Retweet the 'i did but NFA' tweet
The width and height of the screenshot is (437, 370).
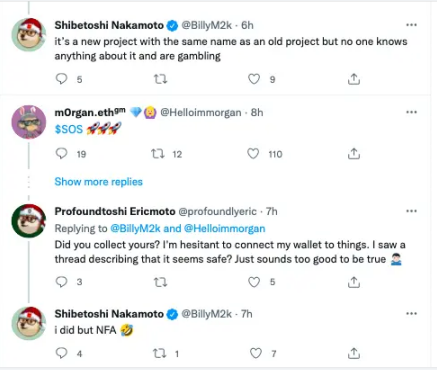click(159, 353)
